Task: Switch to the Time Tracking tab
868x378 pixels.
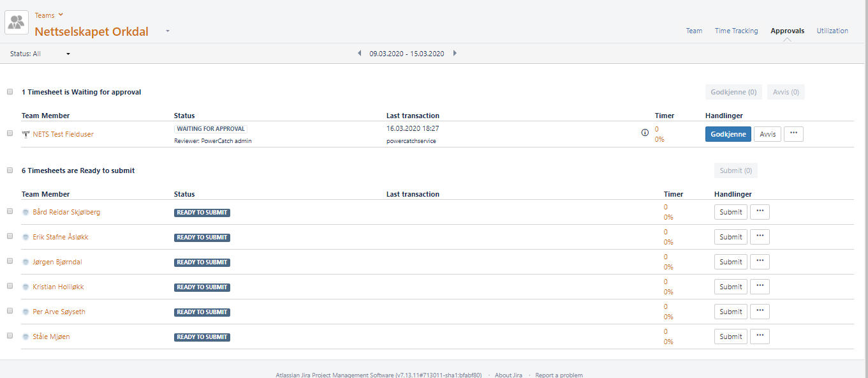Action: click(x=736, y=31)
